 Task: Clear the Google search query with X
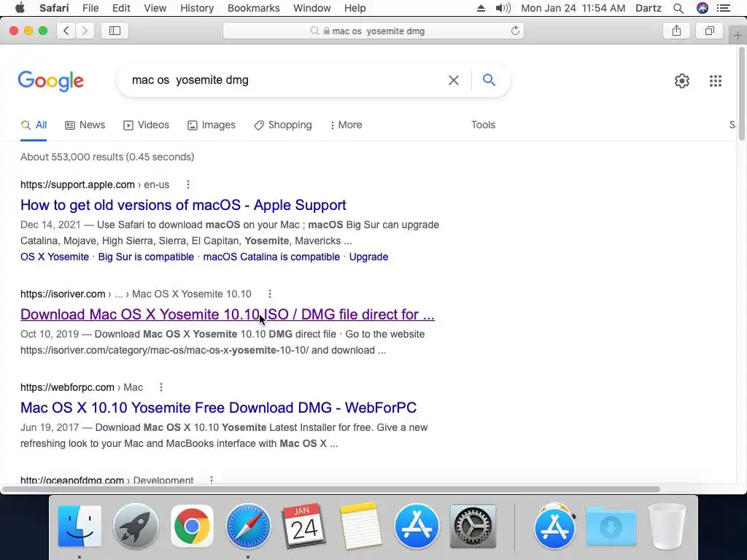tap(454, 80)
